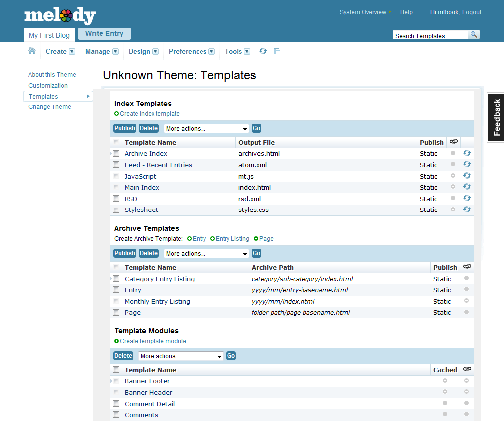
Task: Click the green plus icon beside Page
Action: [x=256, y=239]
